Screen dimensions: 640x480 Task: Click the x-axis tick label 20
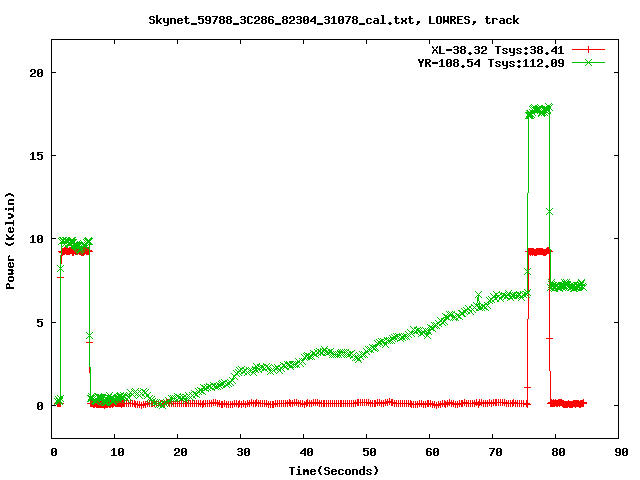tap(180, 452)
